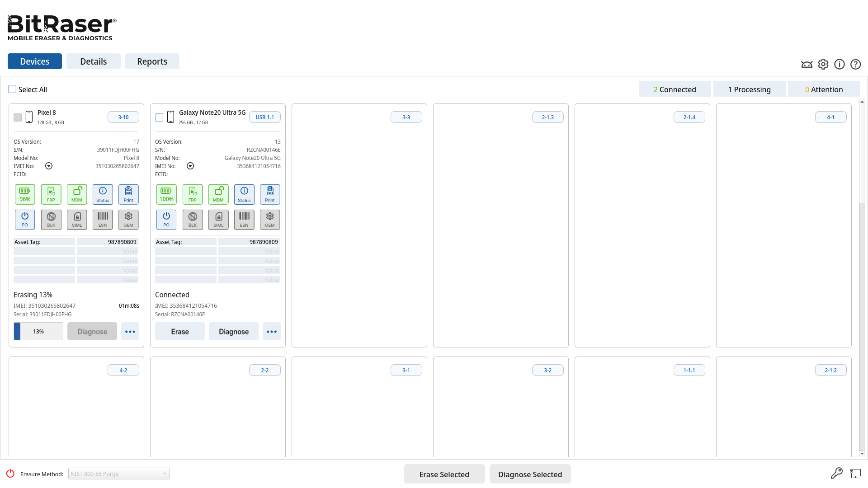
Task: Click SIML icon on Pixel 8 card
Action: (77, 220)
